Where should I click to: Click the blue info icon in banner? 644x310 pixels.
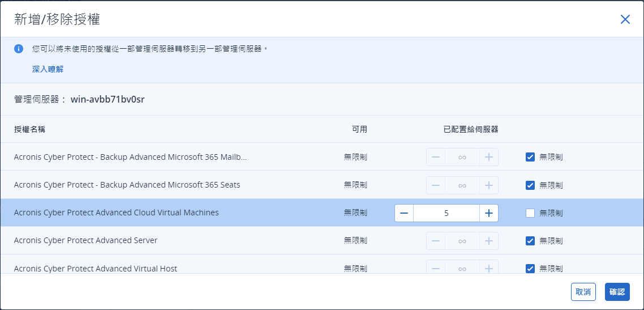click(x=19, y=49)
